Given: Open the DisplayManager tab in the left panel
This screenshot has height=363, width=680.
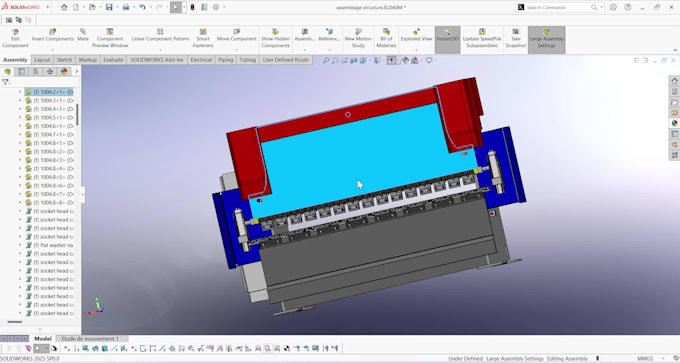Looking at the screenshot, I should click(64, 72).
